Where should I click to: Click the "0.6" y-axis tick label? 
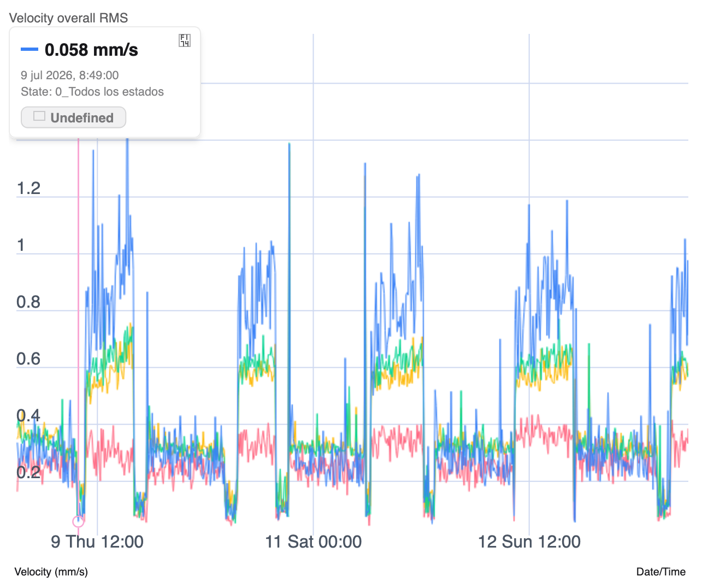tap(28, 359)
